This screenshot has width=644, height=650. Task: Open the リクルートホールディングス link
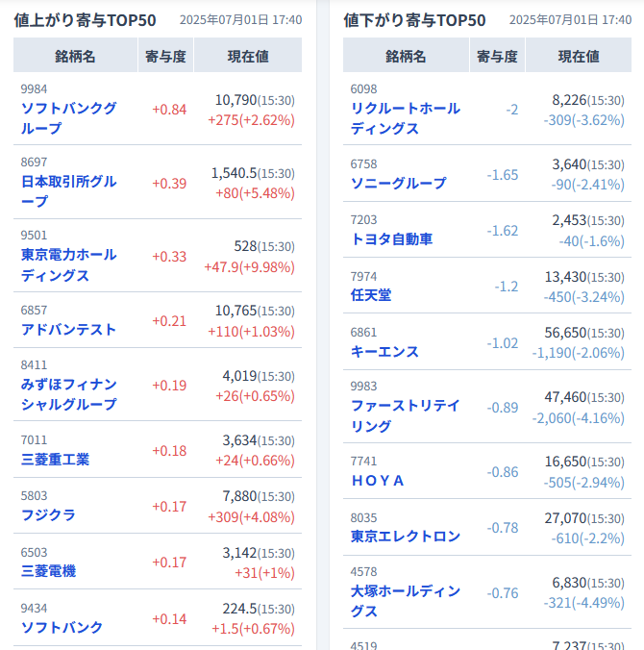[405, 118]
